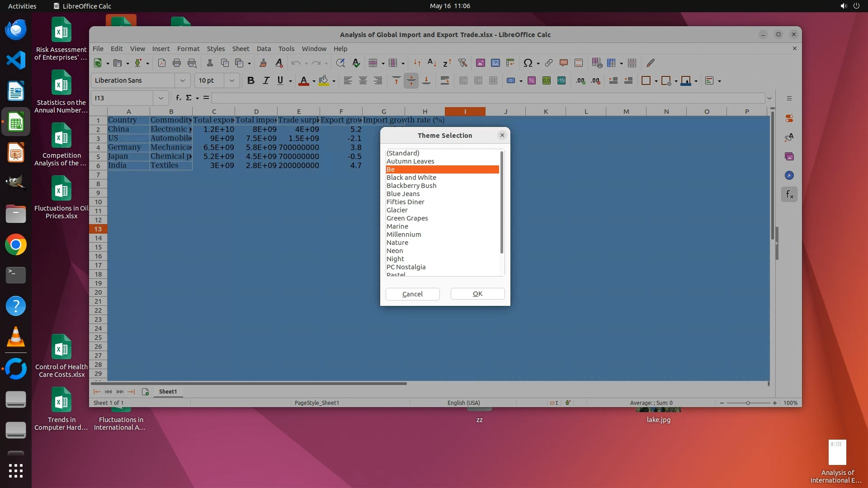The image size is (868, 488).
Task: Open the Format menu
Action: tap(188, 49)
